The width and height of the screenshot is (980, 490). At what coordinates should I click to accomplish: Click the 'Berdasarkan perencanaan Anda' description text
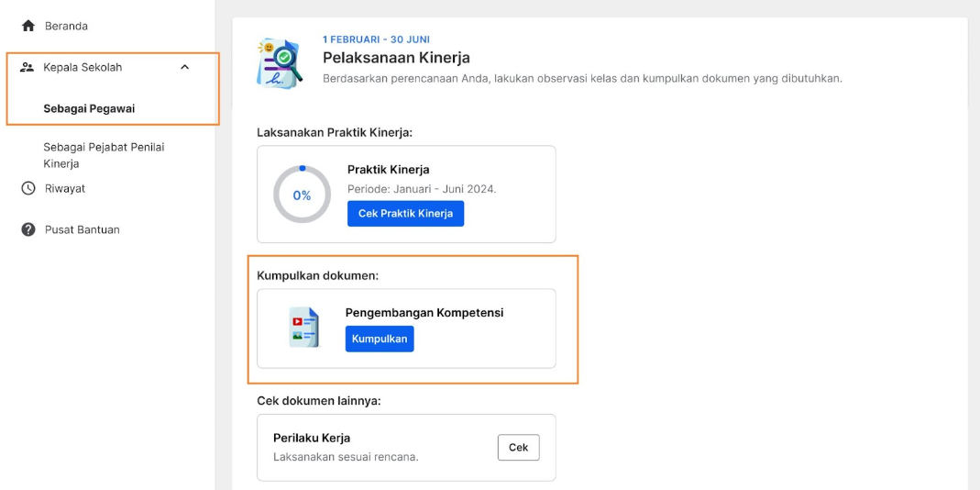[x=582, y=80]
